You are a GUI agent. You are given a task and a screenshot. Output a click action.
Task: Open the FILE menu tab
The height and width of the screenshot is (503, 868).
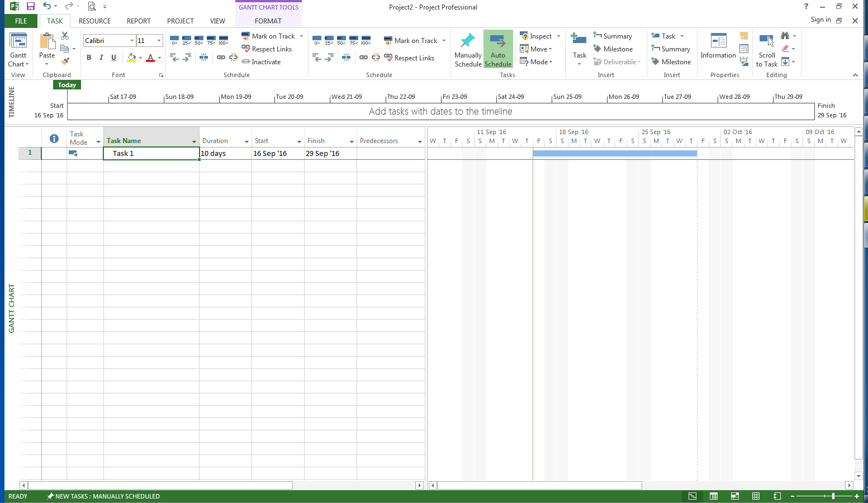pos(21,21)
